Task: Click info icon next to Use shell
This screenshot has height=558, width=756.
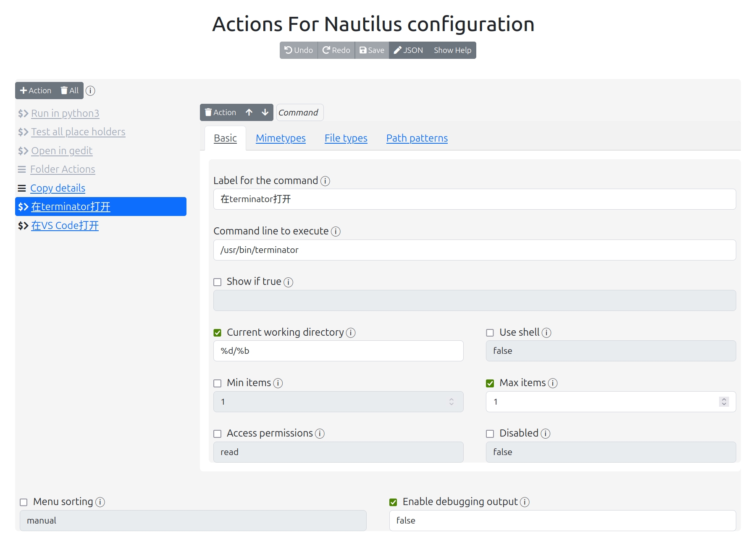Action: 546,333
